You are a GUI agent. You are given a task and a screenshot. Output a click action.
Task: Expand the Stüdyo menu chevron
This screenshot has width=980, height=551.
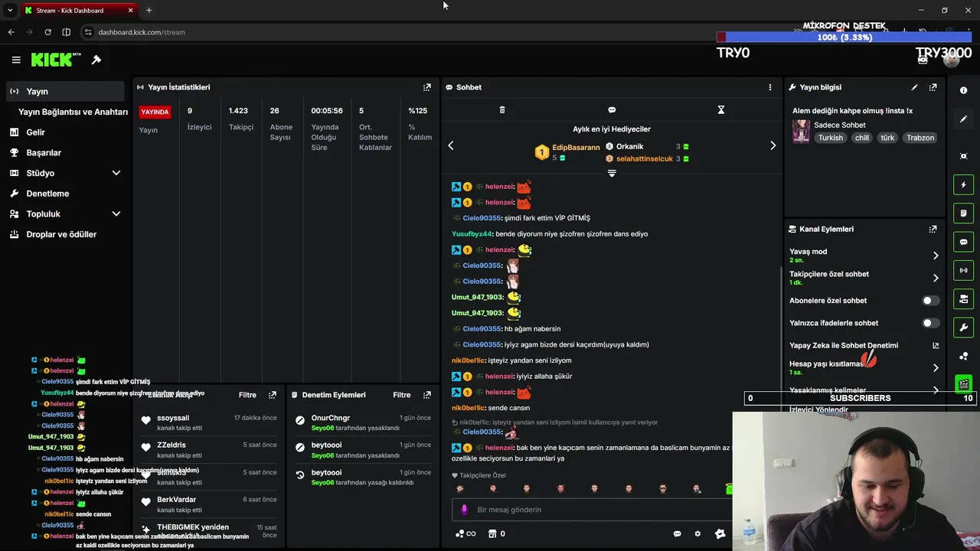(x=116, y=173)
